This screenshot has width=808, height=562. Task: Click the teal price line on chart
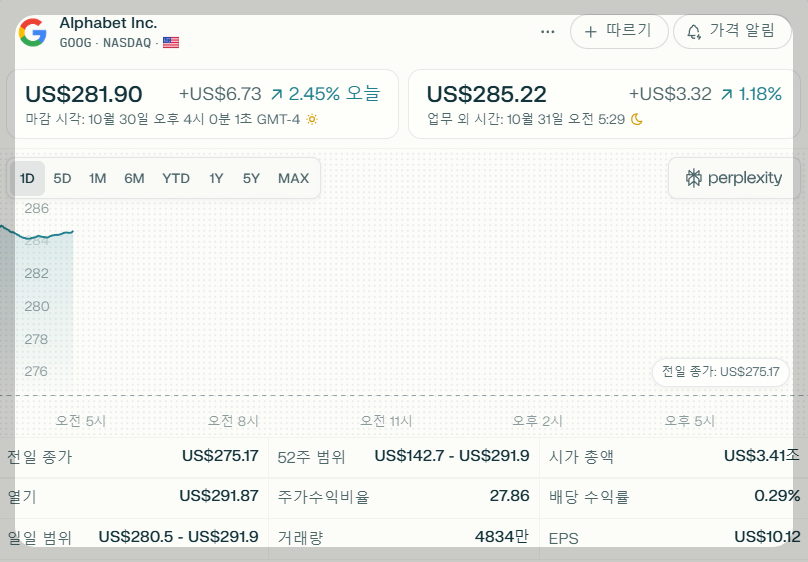click(x=39, y=235)
